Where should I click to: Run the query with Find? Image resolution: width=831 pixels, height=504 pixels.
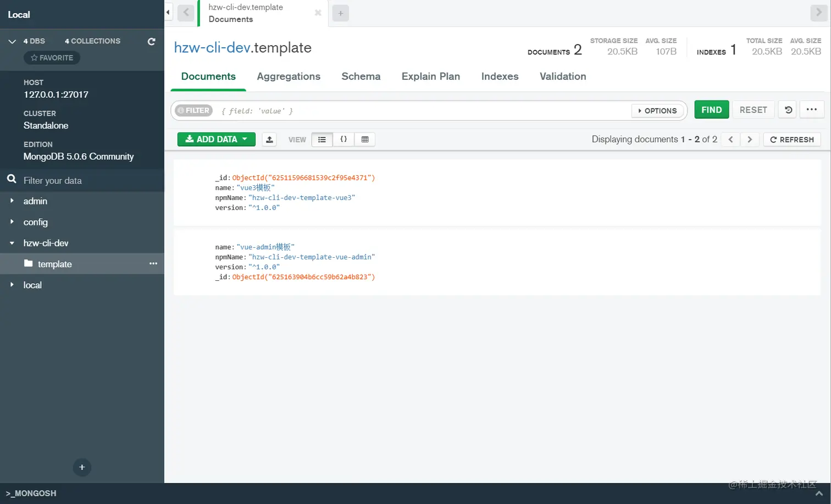click(x=712, y=110)
